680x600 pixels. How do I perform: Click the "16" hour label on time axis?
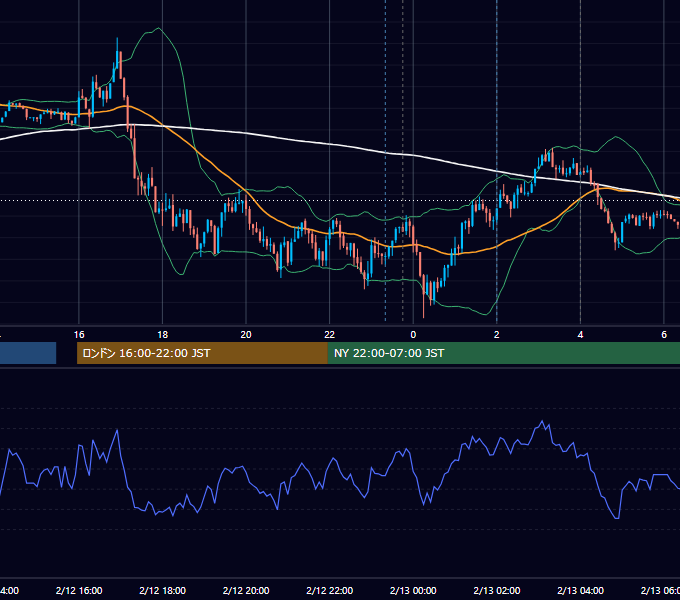click(79, 335)
